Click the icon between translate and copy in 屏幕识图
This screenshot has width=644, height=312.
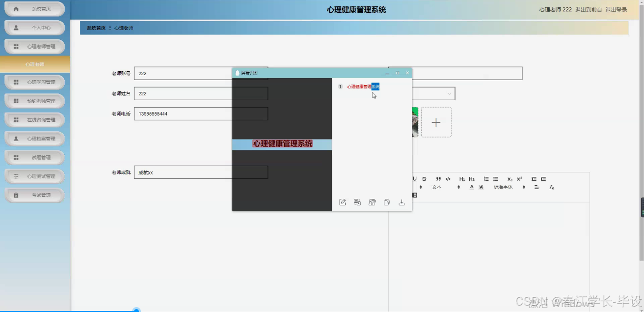372,202
